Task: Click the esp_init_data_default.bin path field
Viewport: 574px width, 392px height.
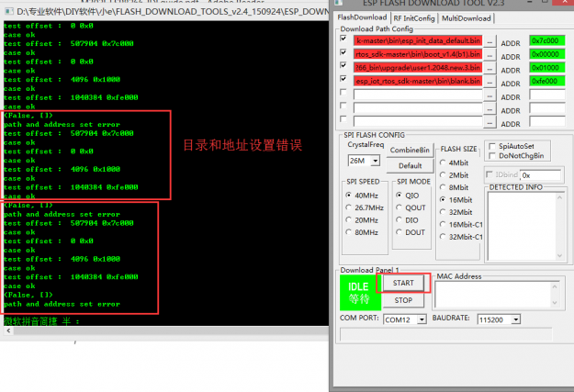Action: [x=418, y=40]
